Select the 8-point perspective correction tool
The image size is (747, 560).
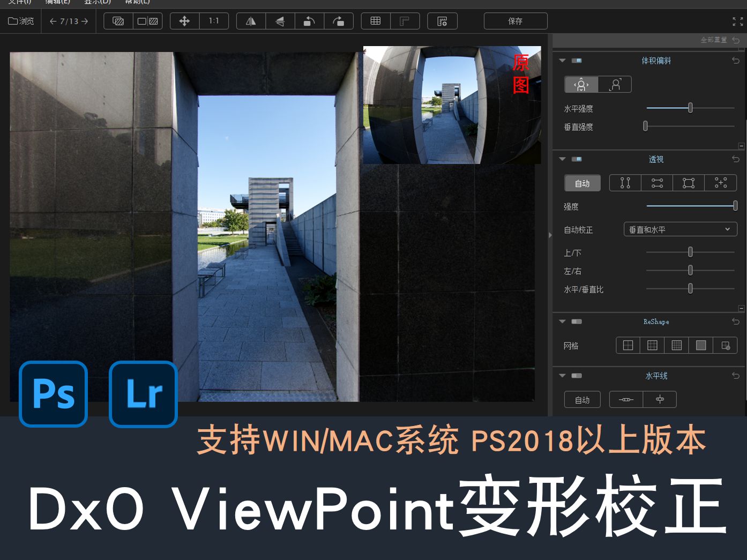720,183
